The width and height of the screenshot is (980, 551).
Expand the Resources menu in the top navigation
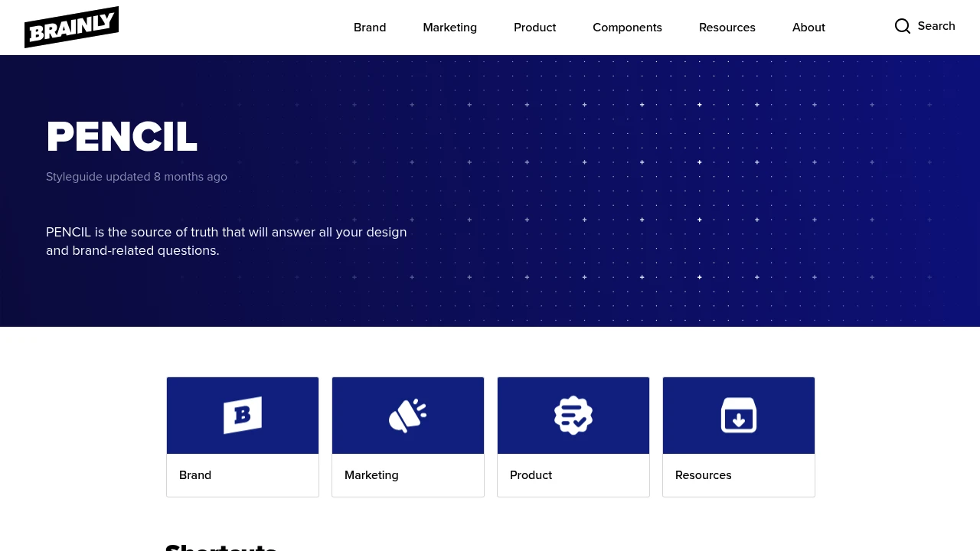[x=727, y=28]
